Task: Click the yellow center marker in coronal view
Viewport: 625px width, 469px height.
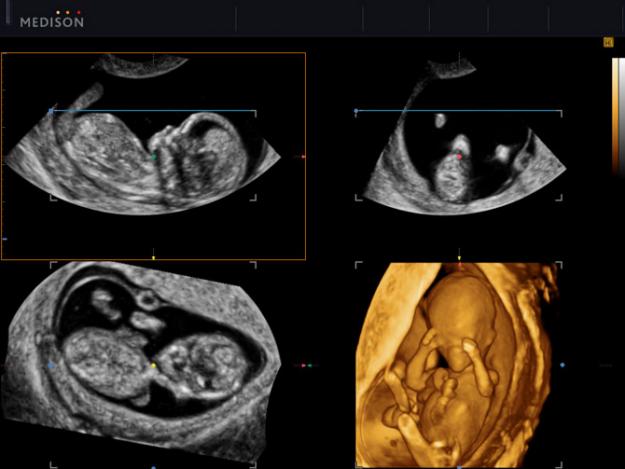Action: [x=153, y=365]
